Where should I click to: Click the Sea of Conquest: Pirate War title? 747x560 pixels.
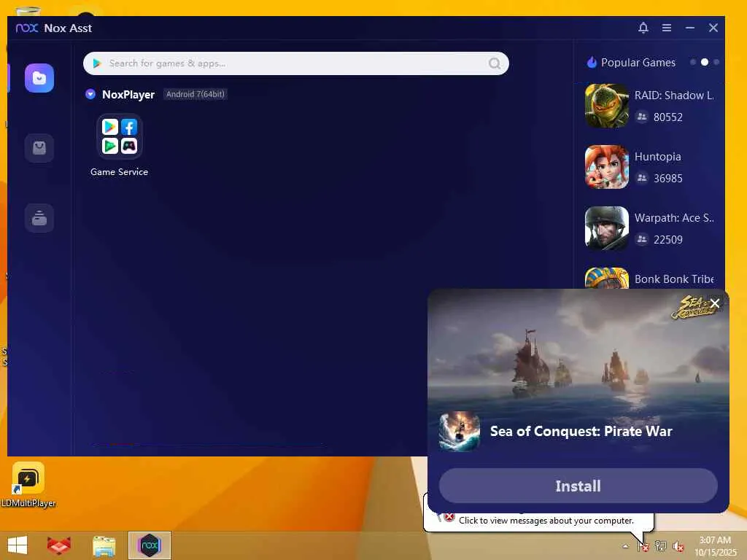pos(581,431)
